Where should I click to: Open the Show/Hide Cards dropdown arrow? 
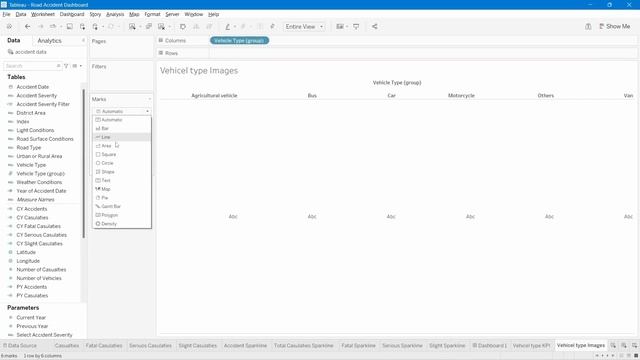(347, 27)
